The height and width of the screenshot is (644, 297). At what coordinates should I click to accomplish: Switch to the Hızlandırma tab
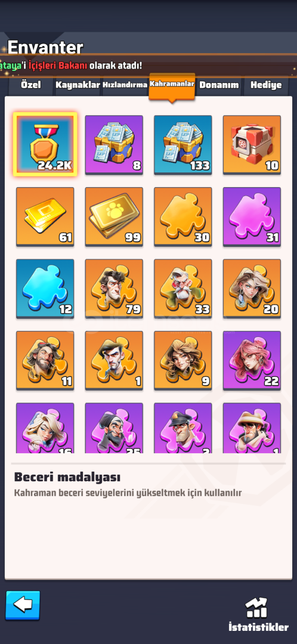125,85
